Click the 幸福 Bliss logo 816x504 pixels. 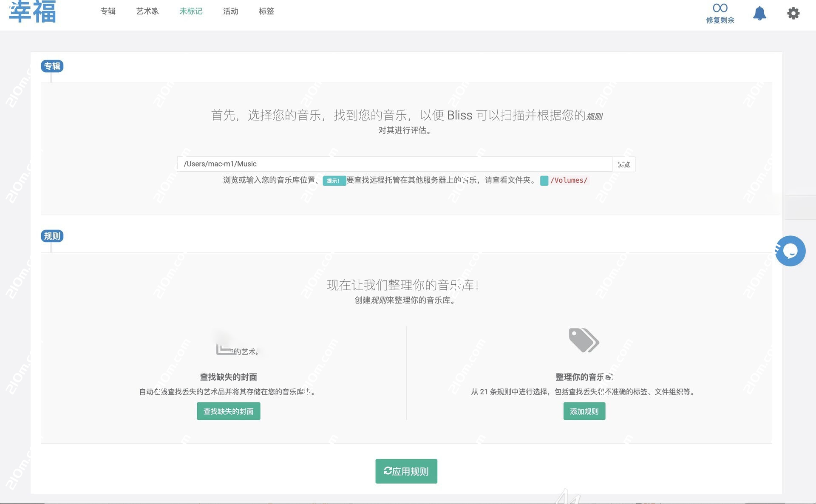tap(33, 11)
